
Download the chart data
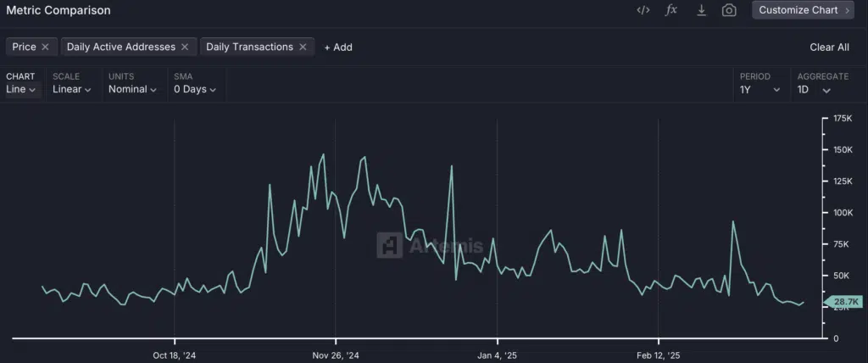[x=701, y=10]
